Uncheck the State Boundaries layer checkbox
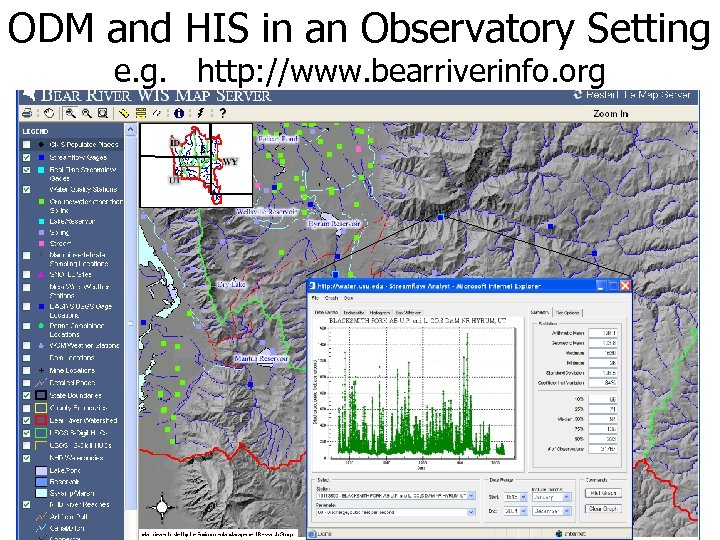This screenshot has width=720, height=540. (x=27, y=395)
